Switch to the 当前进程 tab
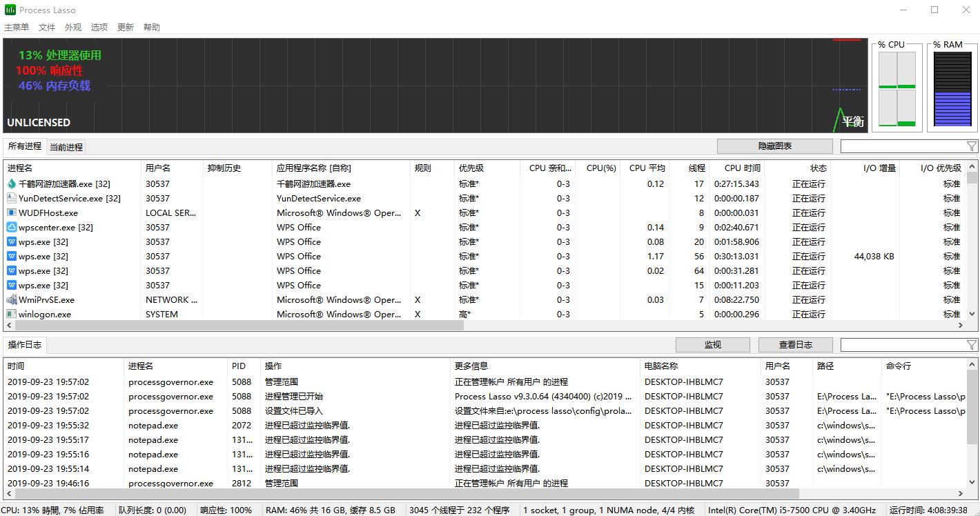 pos(66,146)
